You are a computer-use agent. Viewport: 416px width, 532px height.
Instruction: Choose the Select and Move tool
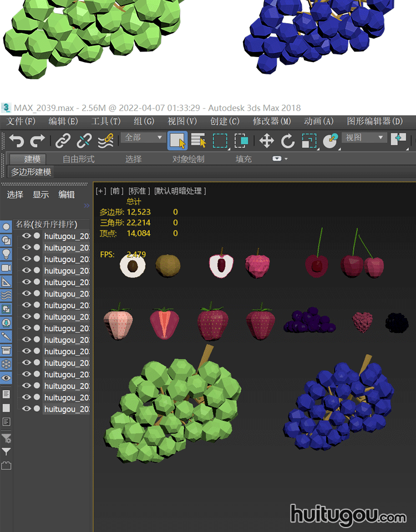(267, 141)
